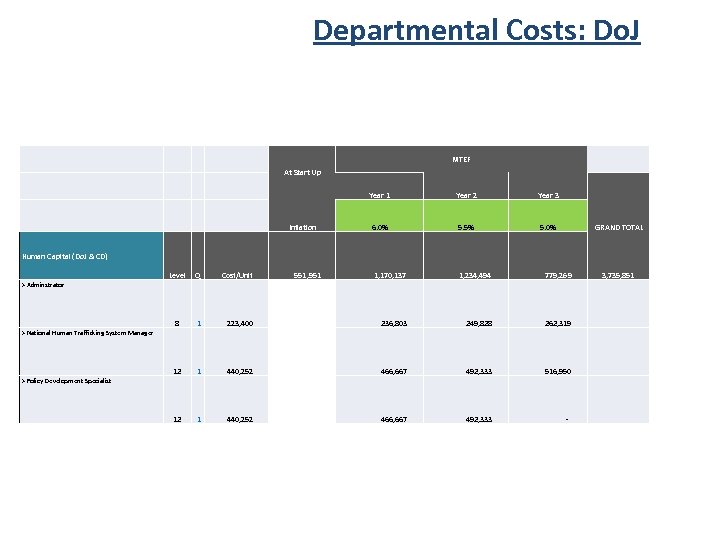The width and height of the screenshot is (720, 540).
Task: Click the grand total value '3,735,851'
Action: pyautogui.click(x=618, y=276)
